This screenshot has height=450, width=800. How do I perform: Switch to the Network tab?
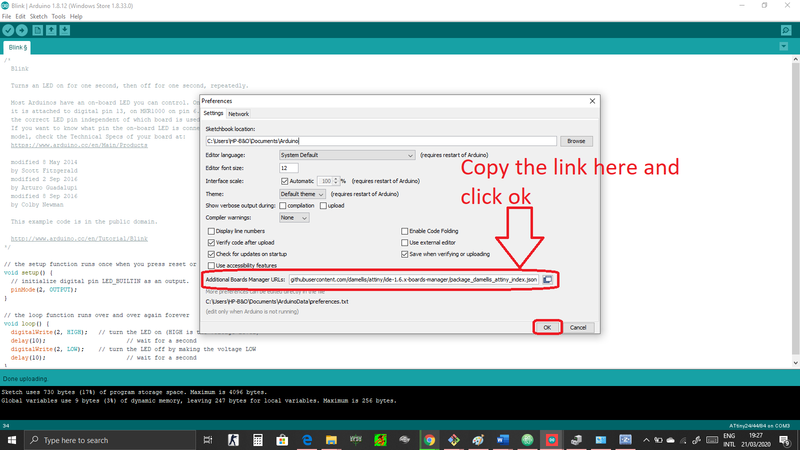pyautogui.click(x=238, y=114)
